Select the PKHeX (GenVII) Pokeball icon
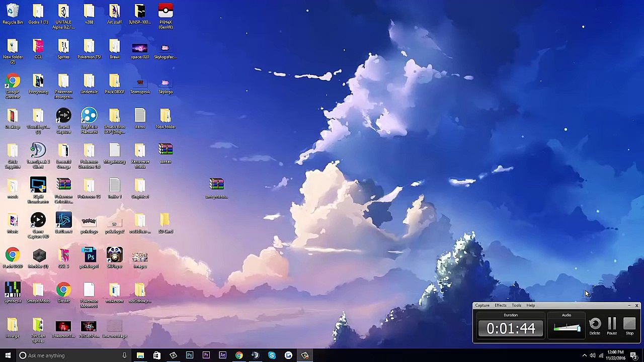Screen dimensions: 644x362 [166, 16]
